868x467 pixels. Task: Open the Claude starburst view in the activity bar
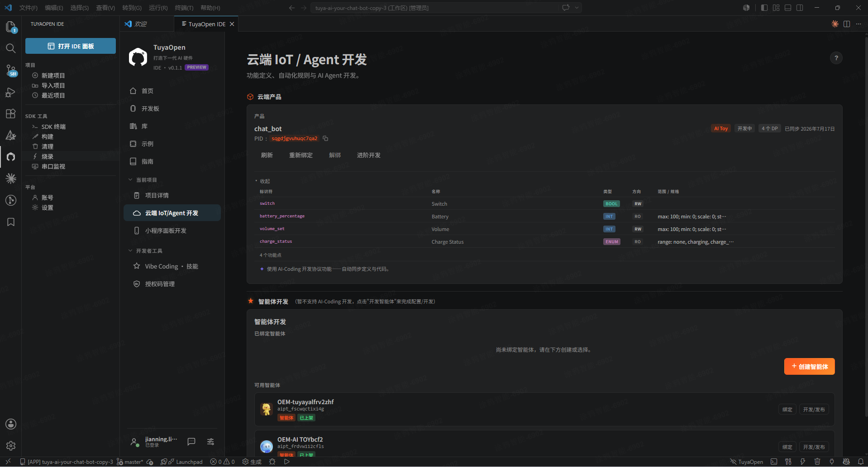click(x=11, y=179)
